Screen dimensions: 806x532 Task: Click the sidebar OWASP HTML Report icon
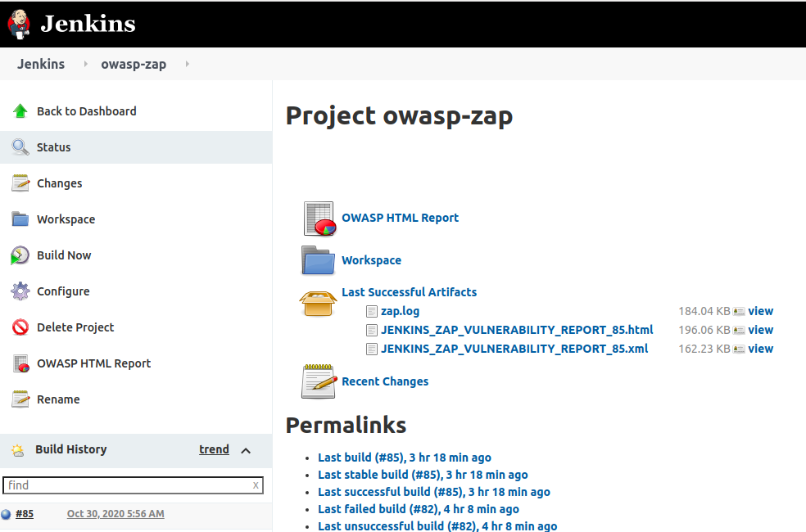(20, 363)
